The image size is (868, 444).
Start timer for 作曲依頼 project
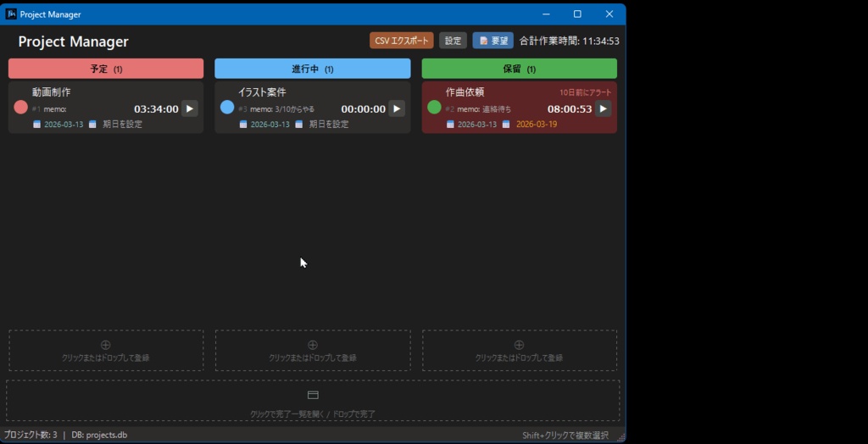tap(604, 109)
